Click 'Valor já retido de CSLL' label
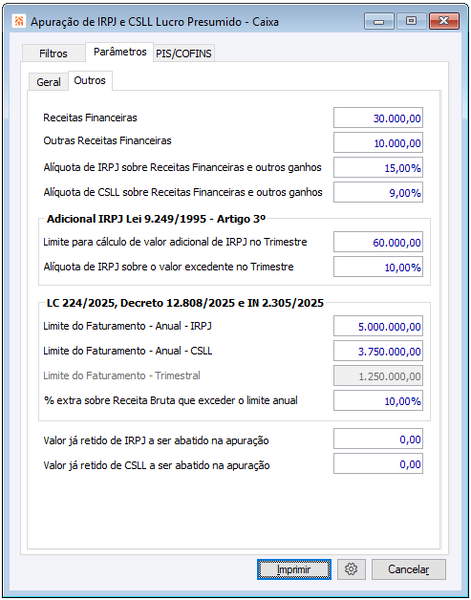Screen dimensions: 471x600 [156, 466]
